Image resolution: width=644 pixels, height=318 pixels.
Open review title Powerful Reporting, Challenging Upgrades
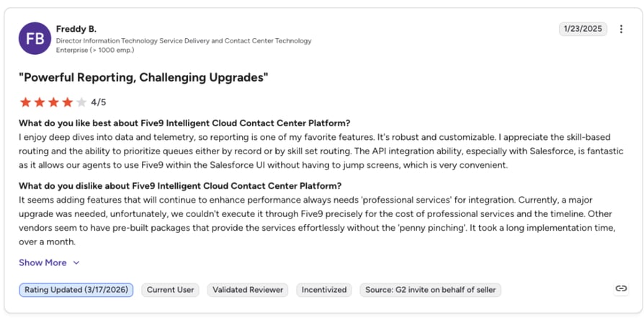click(143, 77)
